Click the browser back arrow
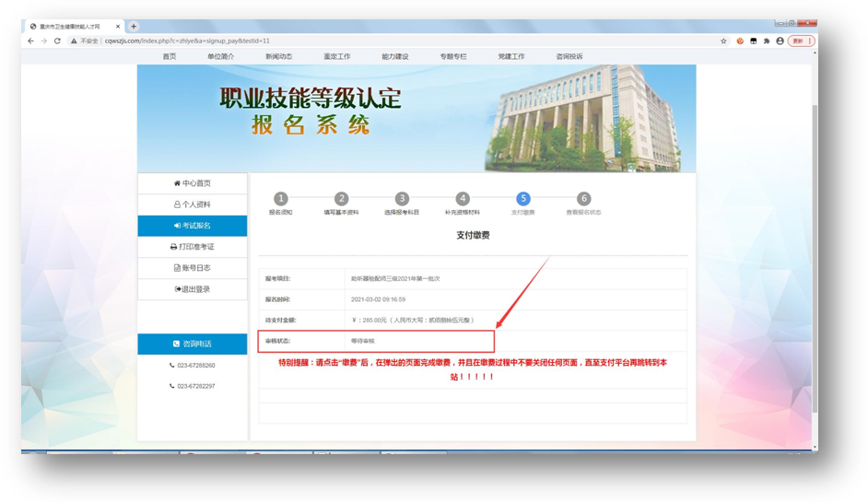The image size is (868, 502). coord(30,41)
